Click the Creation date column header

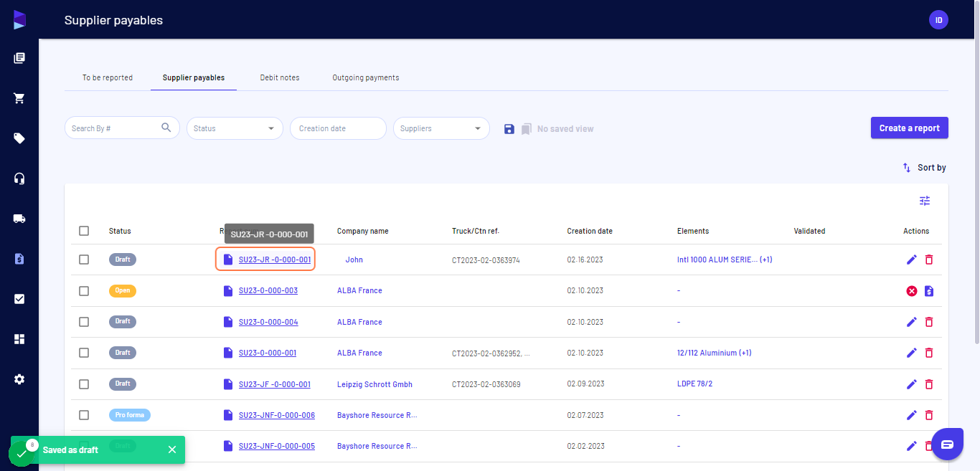(x=590, y=231)
